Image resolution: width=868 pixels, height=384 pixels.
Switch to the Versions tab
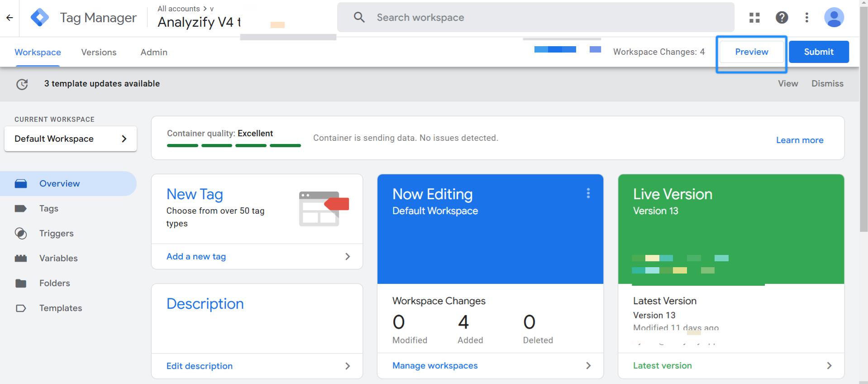(x=99, y=52)
